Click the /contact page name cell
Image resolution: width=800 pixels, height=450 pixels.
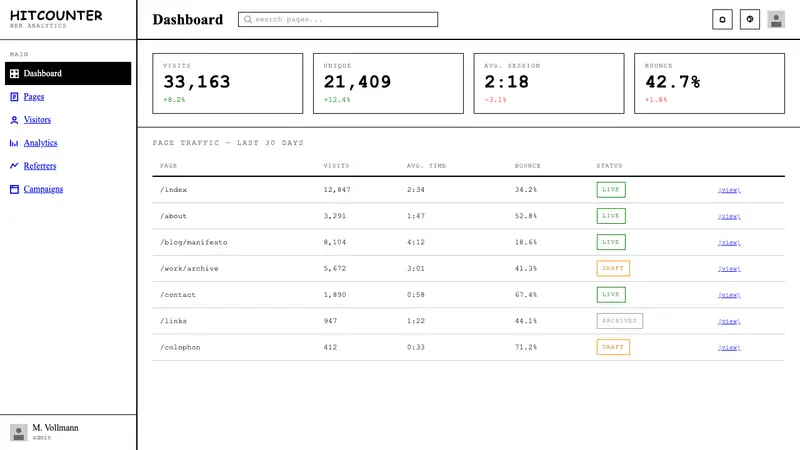click(178, 295)
